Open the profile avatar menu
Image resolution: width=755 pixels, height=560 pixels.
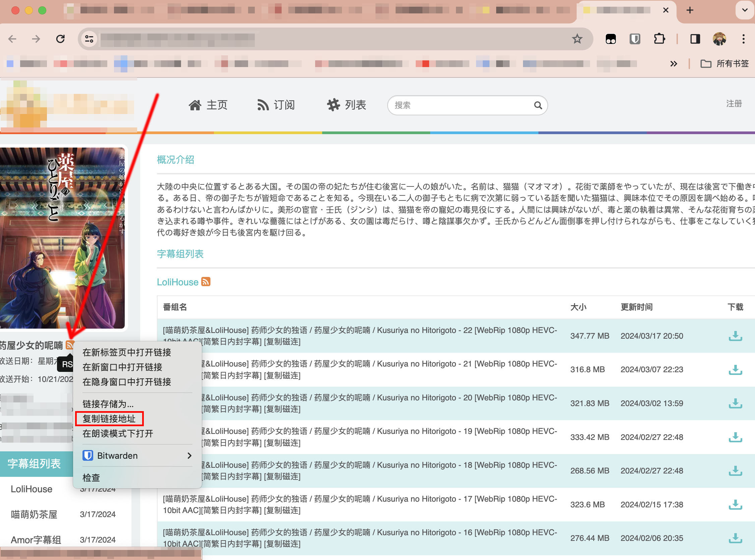pyautogui.click(x=719, y=39)
